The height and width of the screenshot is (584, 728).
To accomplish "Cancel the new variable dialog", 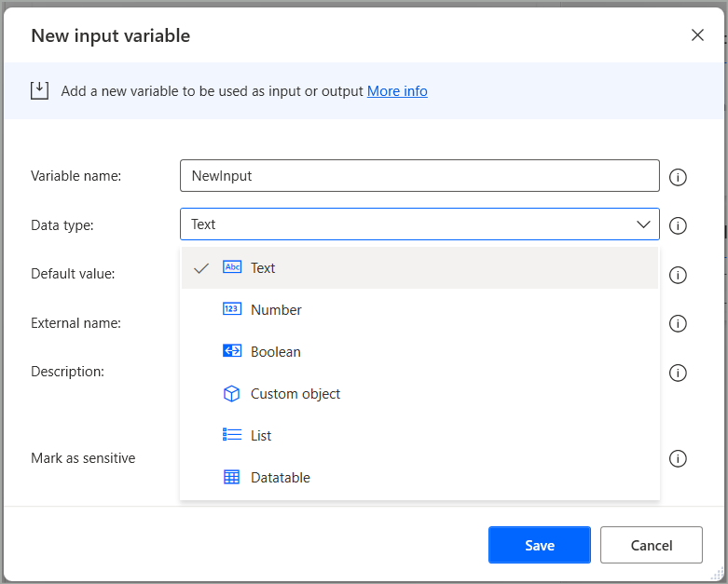I will click(x=651, y=545).
